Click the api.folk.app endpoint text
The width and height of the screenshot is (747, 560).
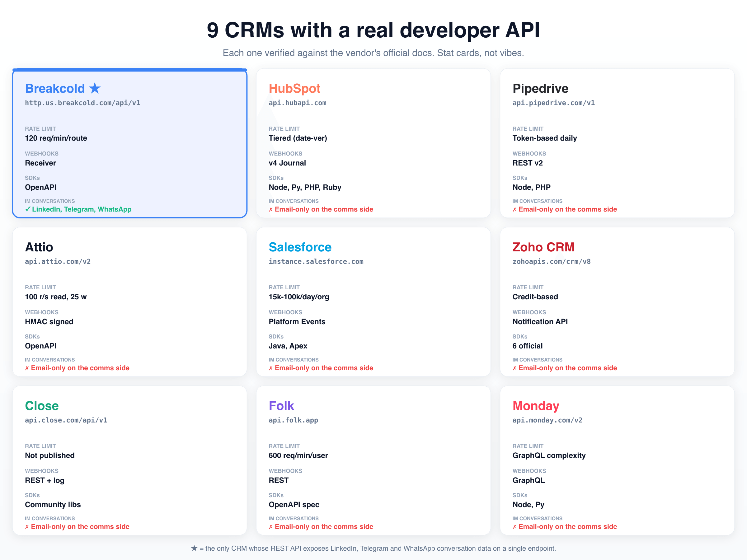[293, 420]
